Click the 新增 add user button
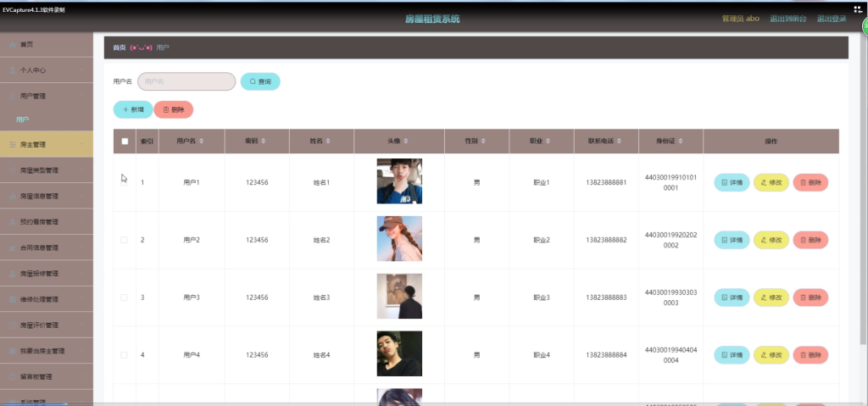868x406 pixels. click(x=132, y=109)
